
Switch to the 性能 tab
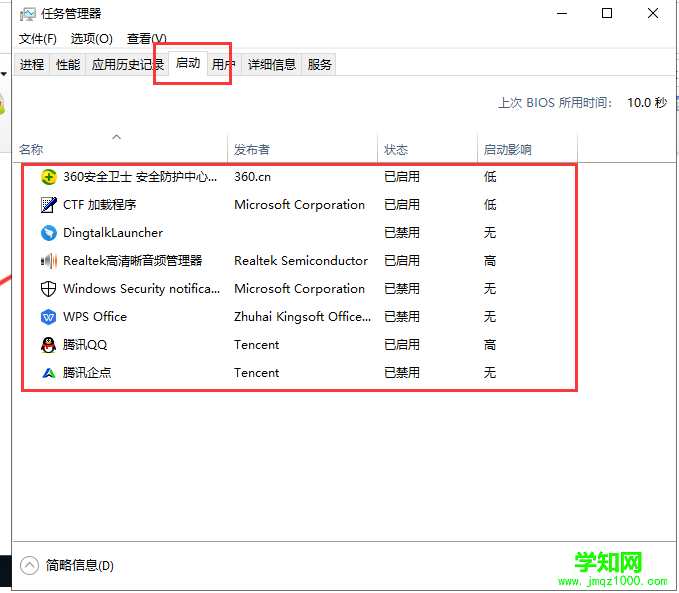point(68,65)
